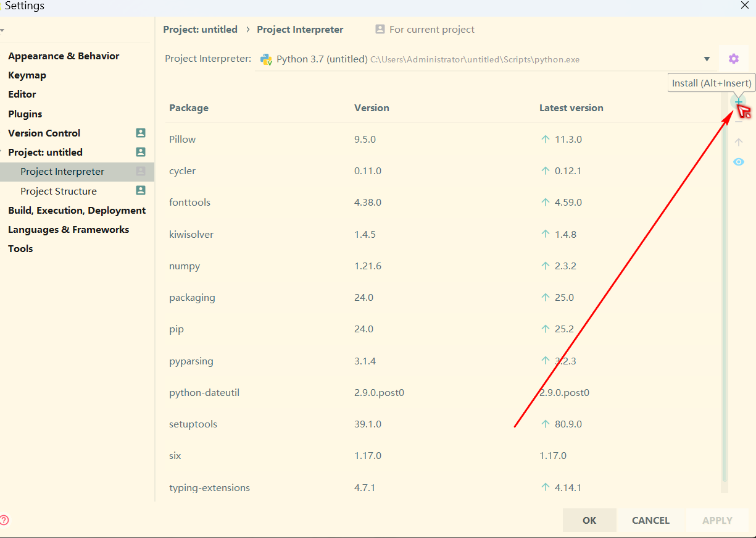Click the numpy upgrade-available arrow icon

[x=545, y=266]
